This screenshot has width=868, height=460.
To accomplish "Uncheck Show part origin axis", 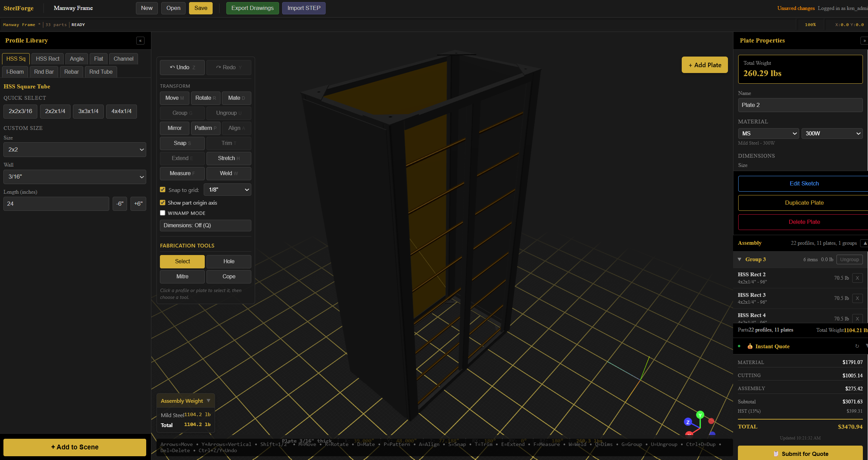I will click(163, 203).
